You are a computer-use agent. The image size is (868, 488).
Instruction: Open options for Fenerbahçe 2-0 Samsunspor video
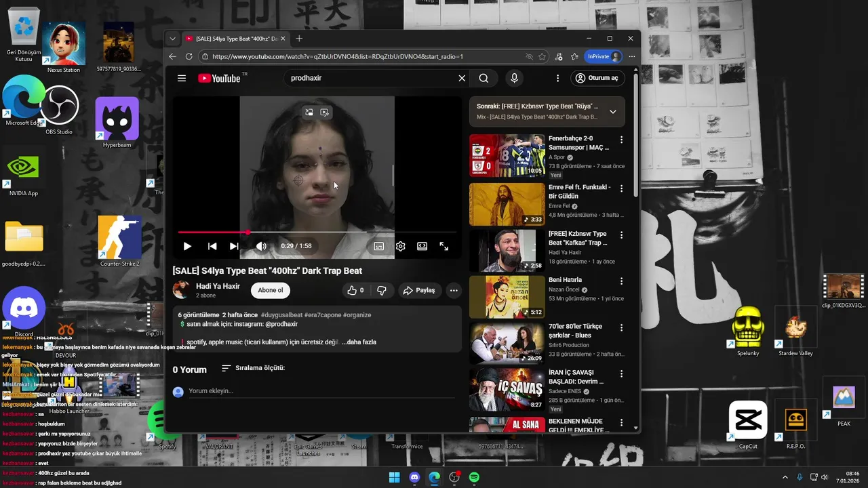pyautogui.click(x=621, y=140)
